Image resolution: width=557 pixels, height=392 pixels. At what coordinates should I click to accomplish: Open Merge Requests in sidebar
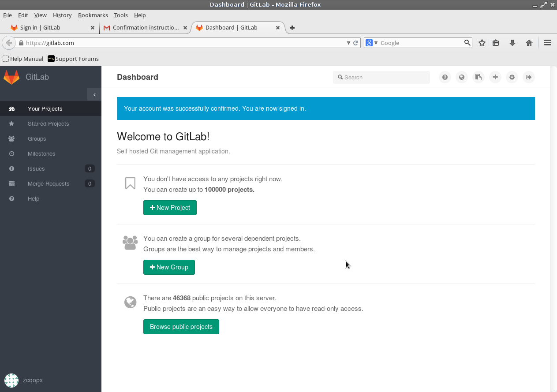[x=51, y=183]
